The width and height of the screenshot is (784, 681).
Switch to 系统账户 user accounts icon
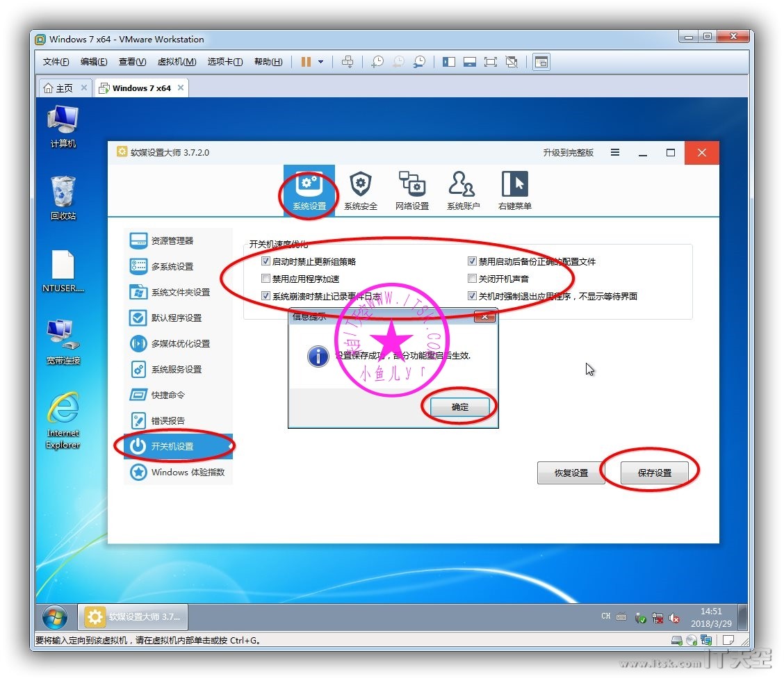point(463,191)
